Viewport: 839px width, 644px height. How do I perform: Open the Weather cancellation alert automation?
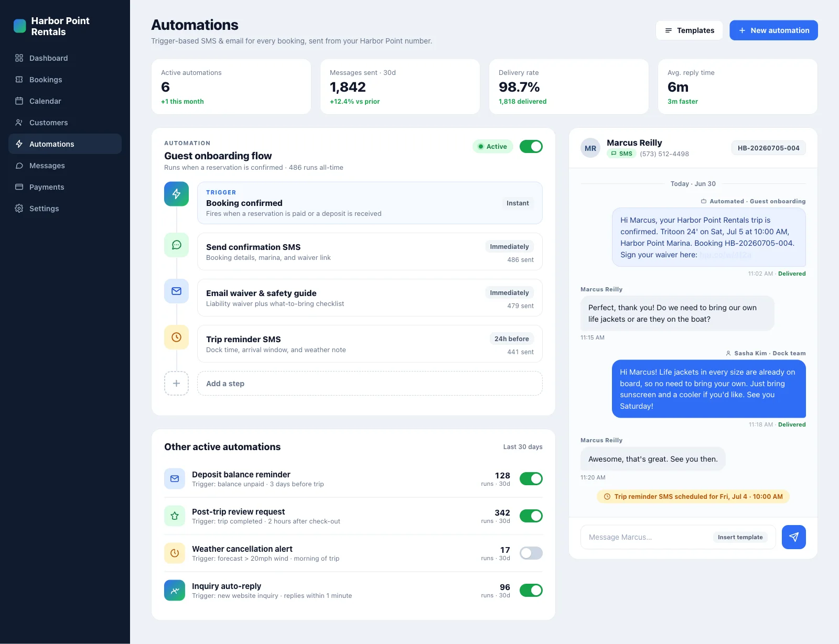353,553
